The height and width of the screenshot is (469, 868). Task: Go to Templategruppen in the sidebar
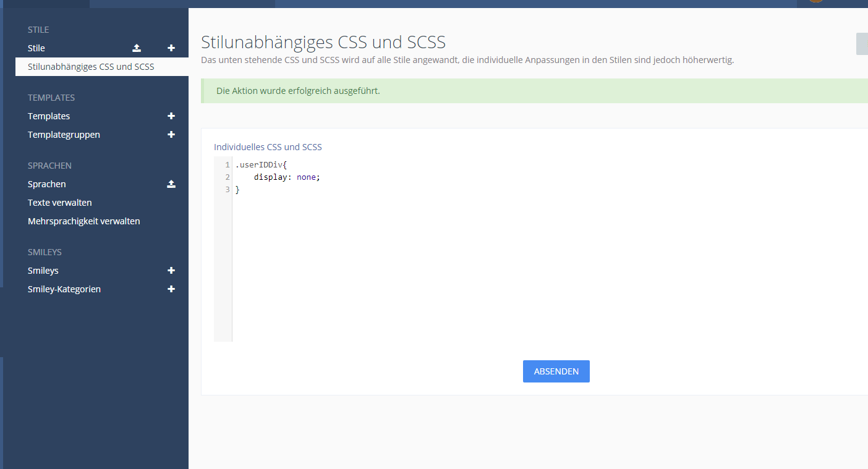64,135
